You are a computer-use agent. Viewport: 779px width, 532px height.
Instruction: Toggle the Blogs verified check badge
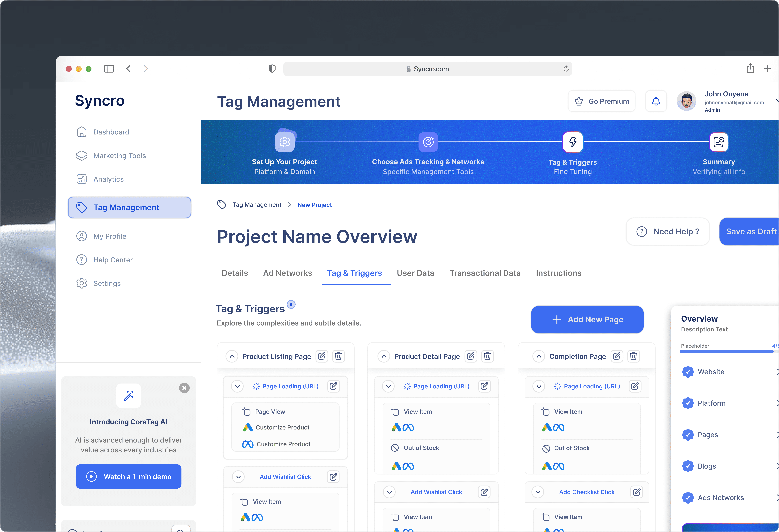coord(688,466)
